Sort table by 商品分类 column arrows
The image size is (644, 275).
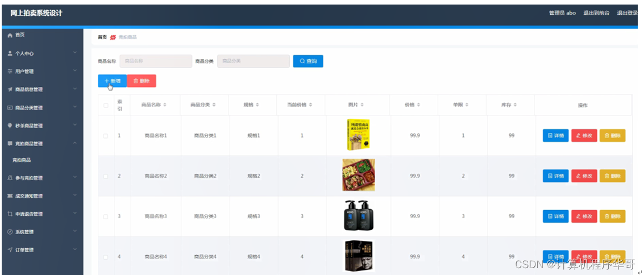[x=214, y=105]
